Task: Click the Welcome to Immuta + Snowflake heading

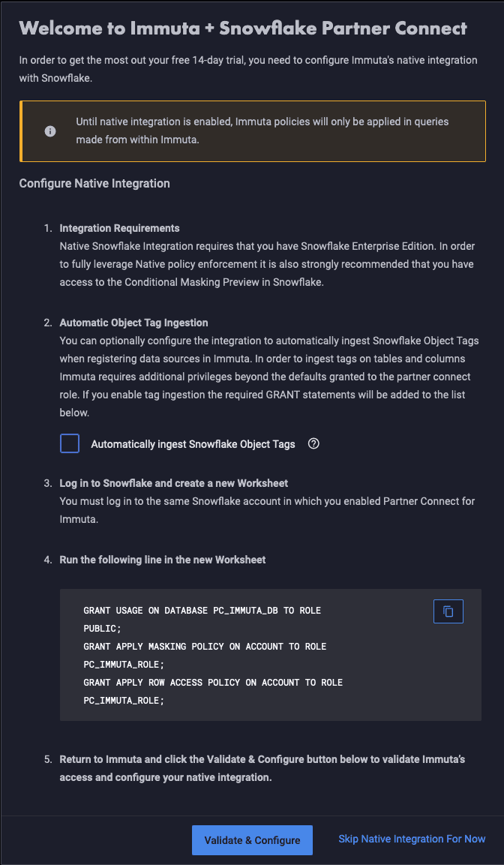Action: tap(243, 29)
